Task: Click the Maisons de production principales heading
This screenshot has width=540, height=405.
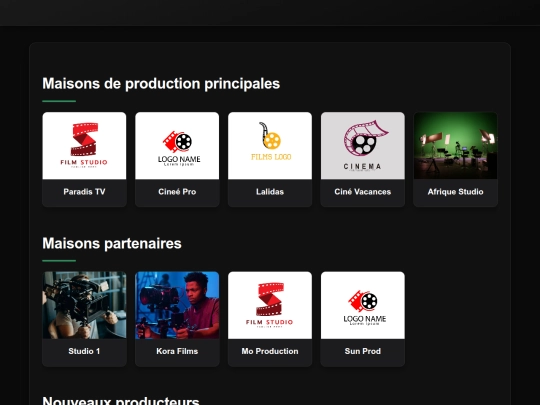Action: click(161, 84)
